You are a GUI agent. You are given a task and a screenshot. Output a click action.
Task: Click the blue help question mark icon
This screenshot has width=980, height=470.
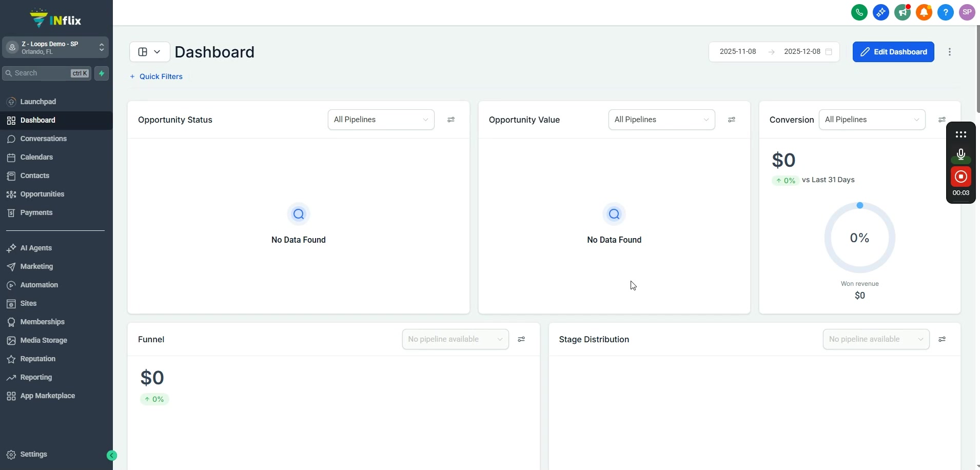point(946,12)
